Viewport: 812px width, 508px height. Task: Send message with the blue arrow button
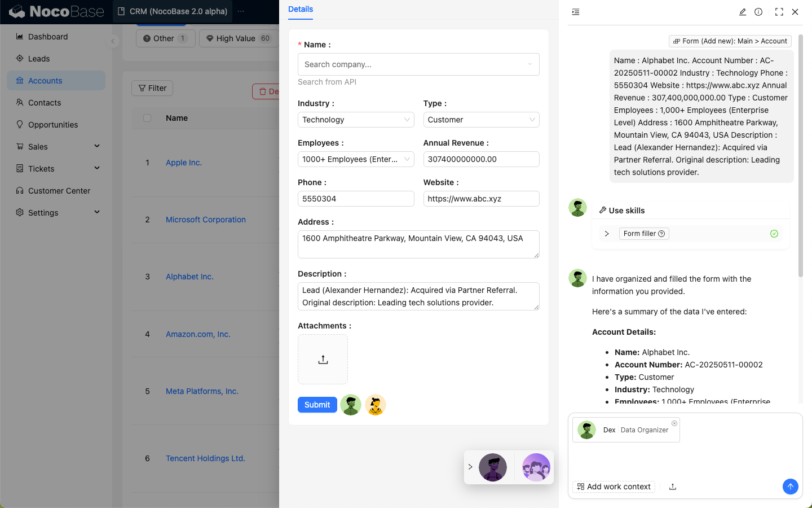790,487
